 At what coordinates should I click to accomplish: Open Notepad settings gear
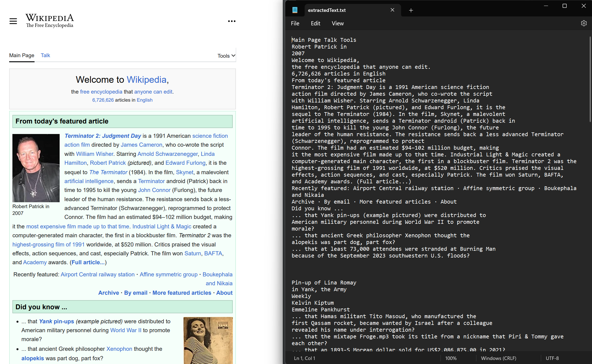click(x=584, y=23)
